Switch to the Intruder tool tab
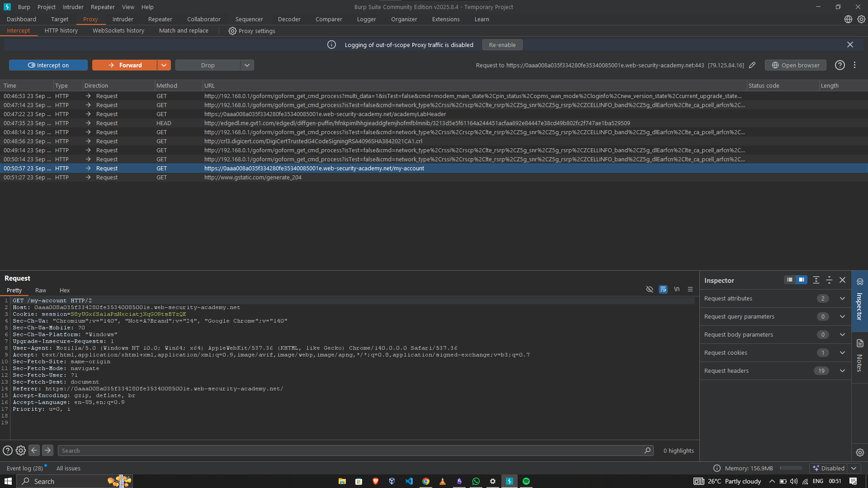 coord(123,19)
